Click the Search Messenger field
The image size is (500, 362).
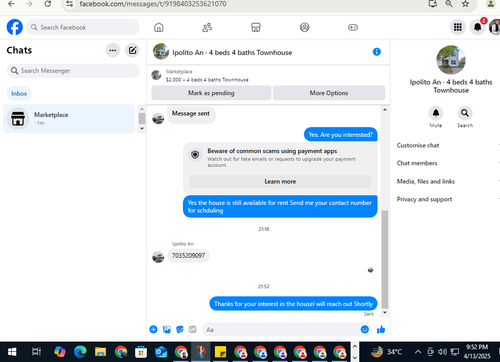point(73,71)
